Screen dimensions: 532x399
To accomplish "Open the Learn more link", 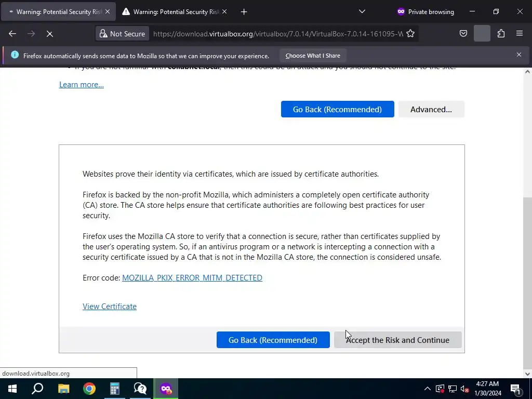I will (x=82, y=85).
